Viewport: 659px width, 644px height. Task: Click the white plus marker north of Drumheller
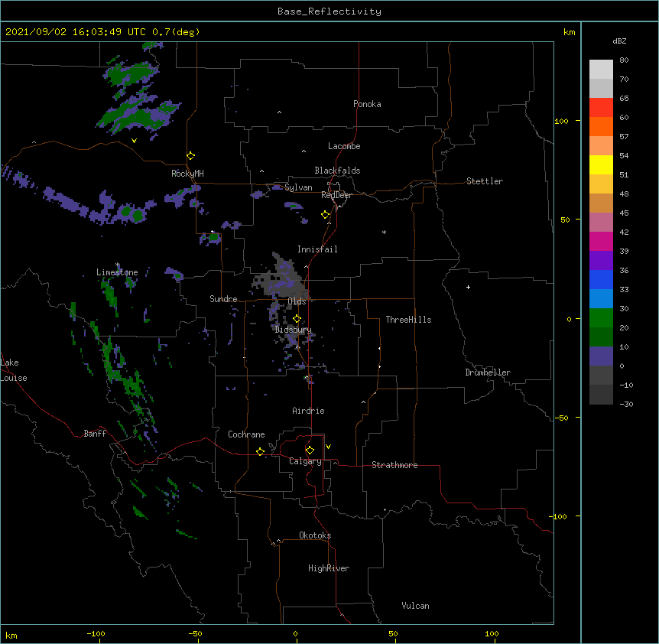(x=468, y=287)
